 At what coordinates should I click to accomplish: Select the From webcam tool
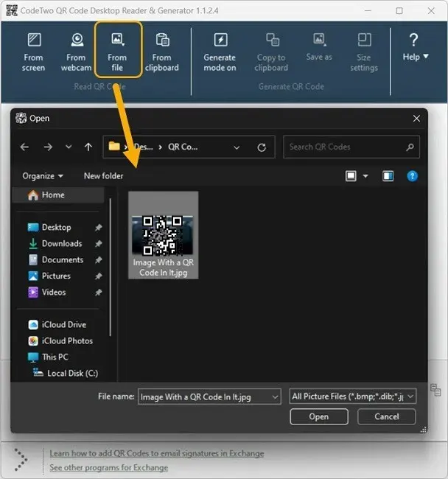76,51
